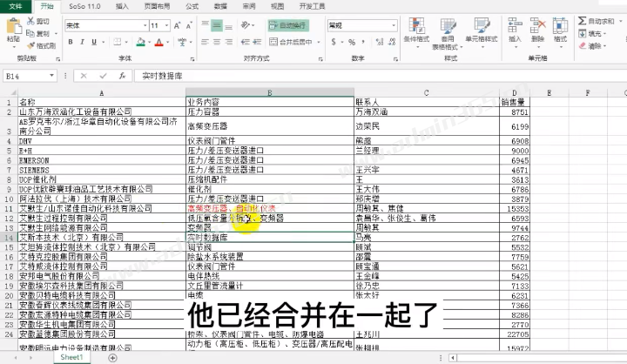Click the text orientation icon
Viewport: 627px width, 364px height.
(x=245, y=25)
